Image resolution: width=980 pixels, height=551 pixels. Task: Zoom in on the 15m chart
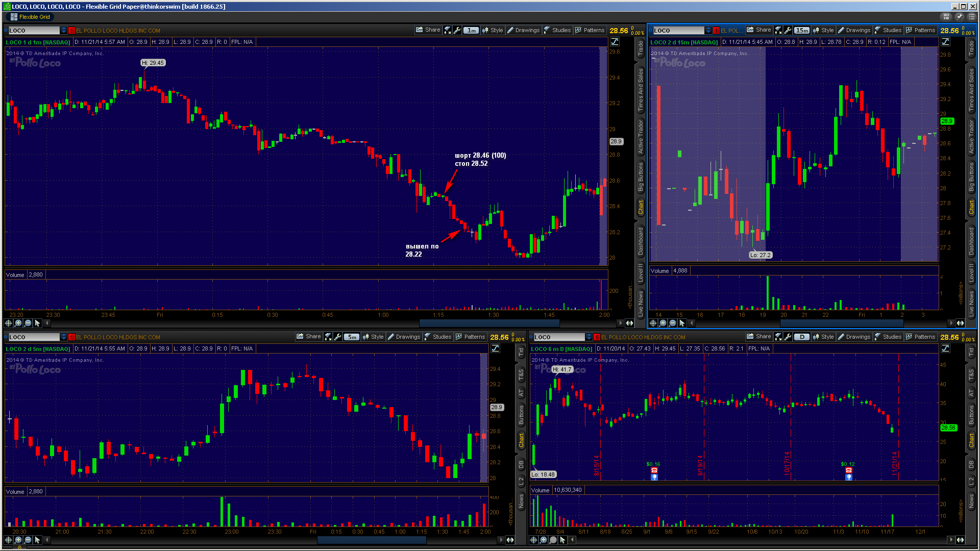[x=663, y=323]
